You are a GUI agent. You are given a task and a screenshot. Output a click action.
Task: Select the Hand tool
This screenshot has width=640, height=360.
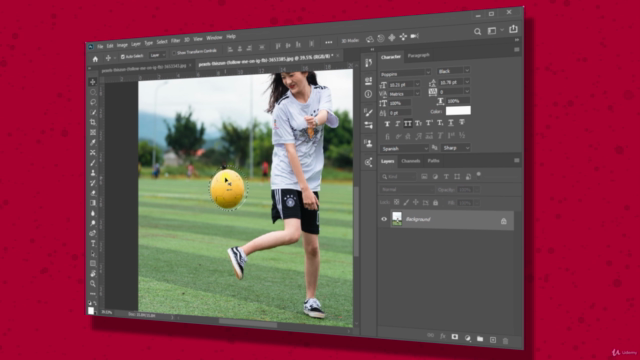click(x=93, y=273)
